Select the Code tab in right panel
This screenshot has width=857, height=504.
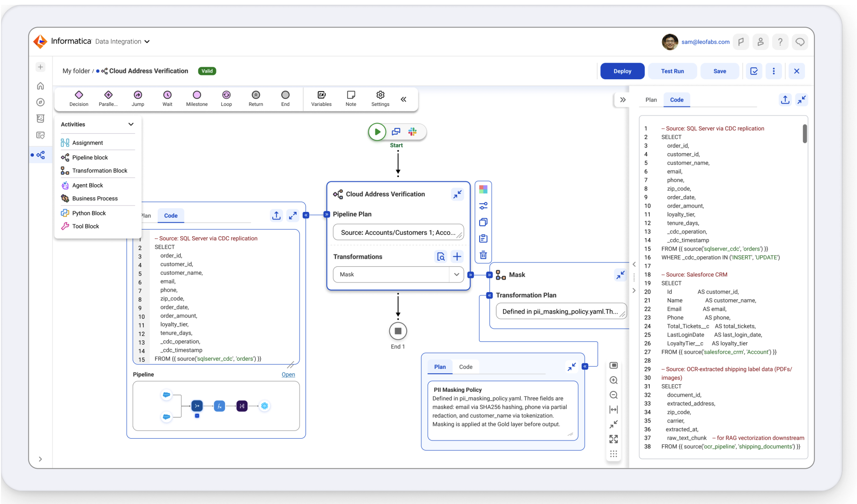click(x=677, y=100)
